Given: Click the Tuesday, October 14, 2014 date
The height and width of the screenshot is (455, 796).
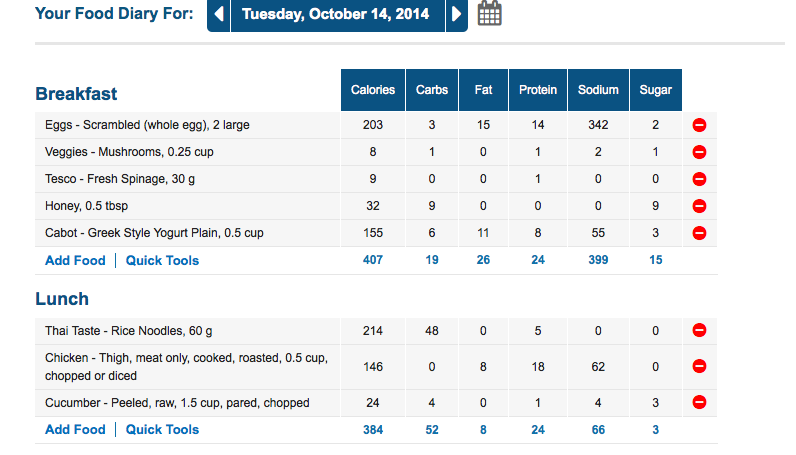Looking at the screenshot, I should [x=336, y=15].
